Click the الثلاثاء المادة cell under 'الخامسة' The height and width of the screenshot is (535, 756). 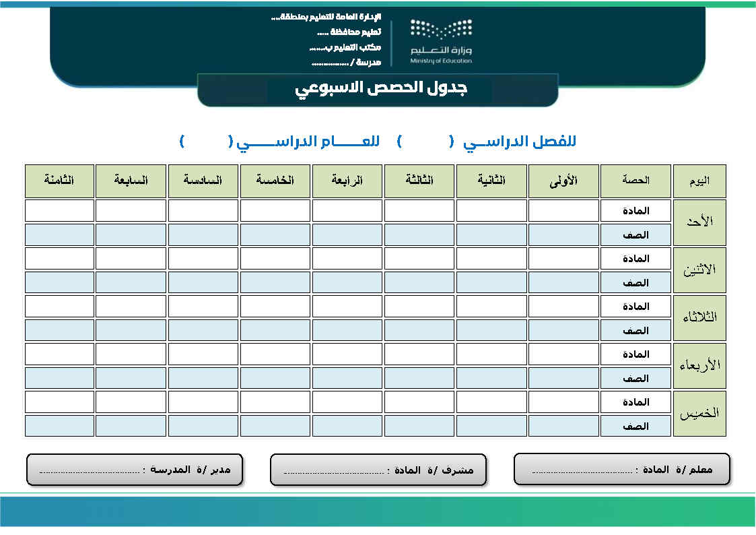point(275,307)
